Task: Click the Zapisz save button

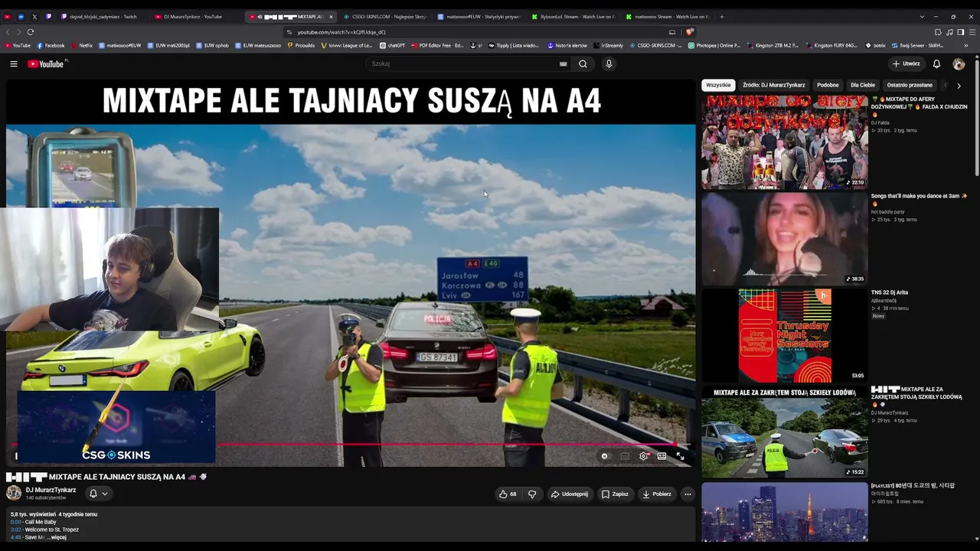Action: (615, 494)
